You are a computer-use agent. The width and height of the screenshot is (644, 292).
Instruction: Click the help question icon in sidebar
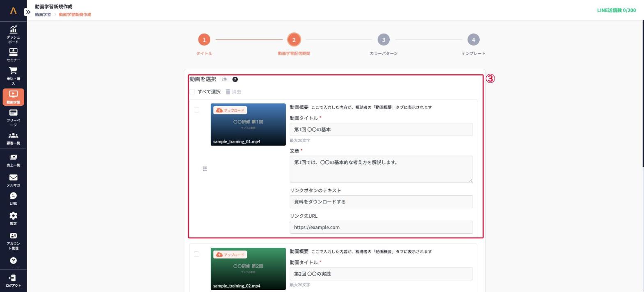coord(13,260)
